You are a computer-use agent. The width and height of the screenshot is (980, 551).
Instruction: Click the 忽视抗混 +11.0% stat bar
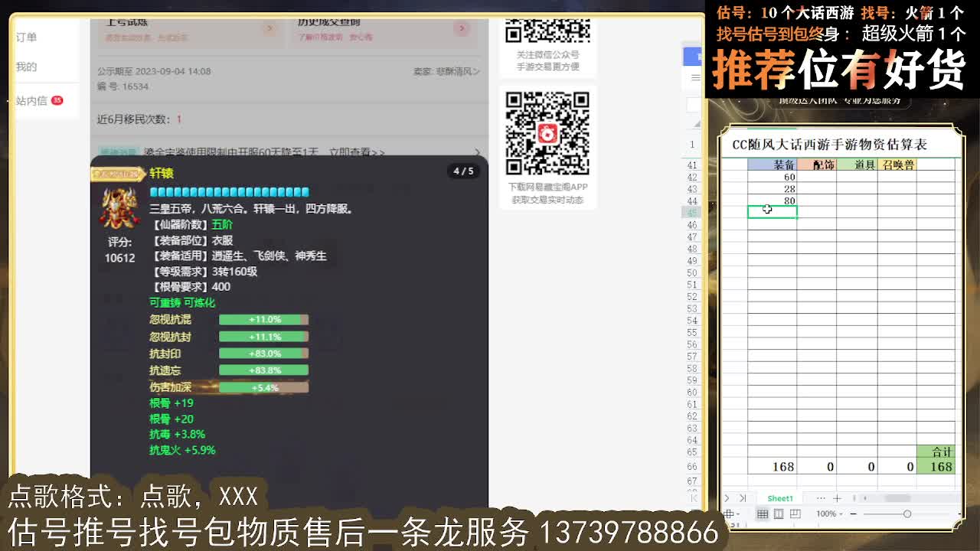click(x=263, y=319)
